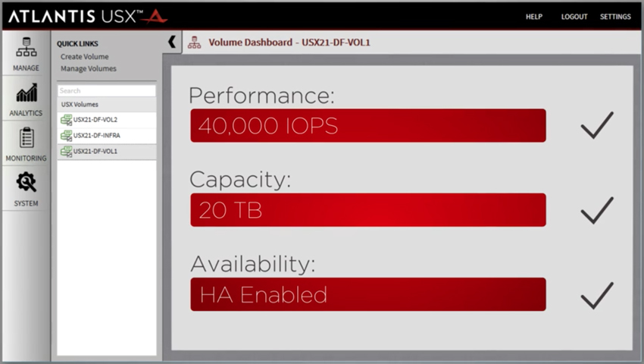Click the Capacity checkmark

[597, 210]
